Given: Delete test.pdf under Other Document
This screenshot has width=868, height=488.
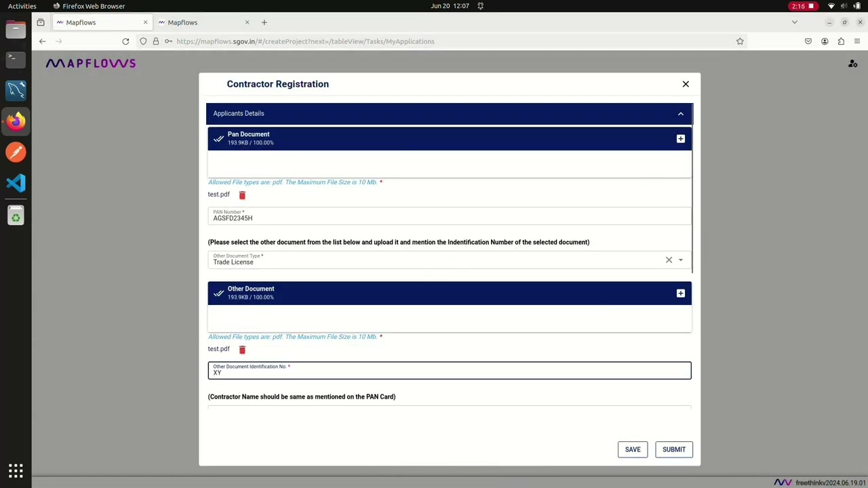Looking at the screenshot, I should pos(242,350).
